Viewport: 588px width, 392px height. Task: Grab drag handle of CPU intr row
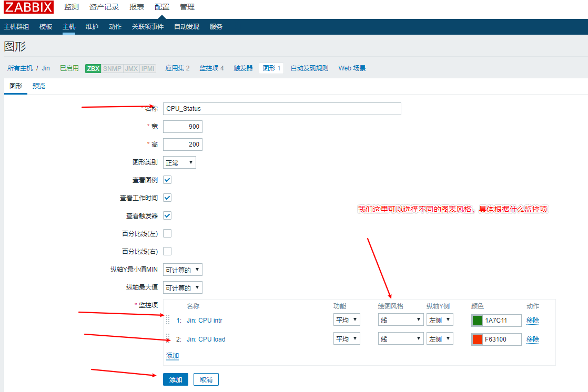coord(168,320)
